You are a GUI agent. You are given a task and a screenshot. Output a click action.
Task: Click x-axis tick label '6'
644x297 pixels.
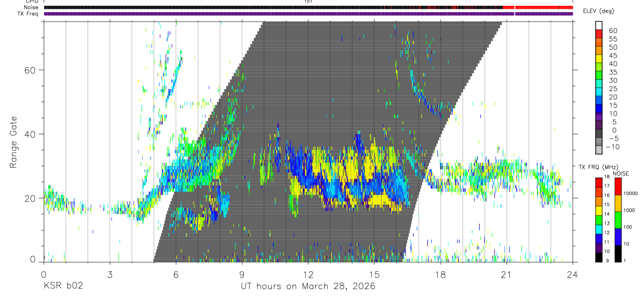[x=176, y=274]
